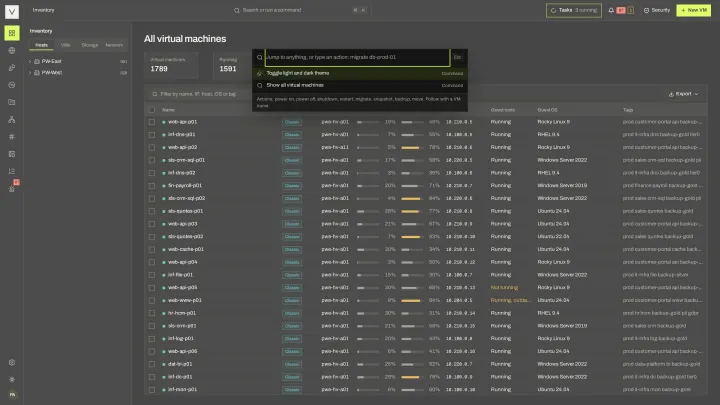Click the Not running status on web-api-p05 row

pyautogui.click(x=504, y=288)
